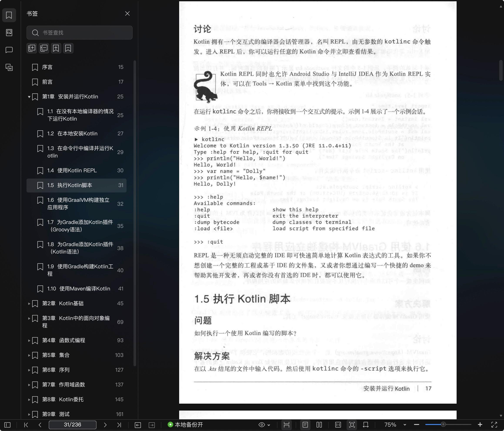Open bookmark 前言
The width and height of the screenshot is (504, 431).
[76, 82]
